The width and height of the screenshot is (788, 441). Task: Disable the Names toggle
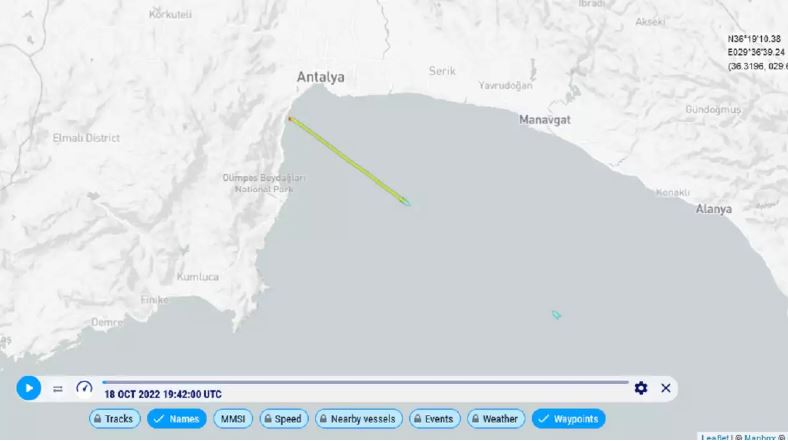pyautogui.click(x=177, y=419)
